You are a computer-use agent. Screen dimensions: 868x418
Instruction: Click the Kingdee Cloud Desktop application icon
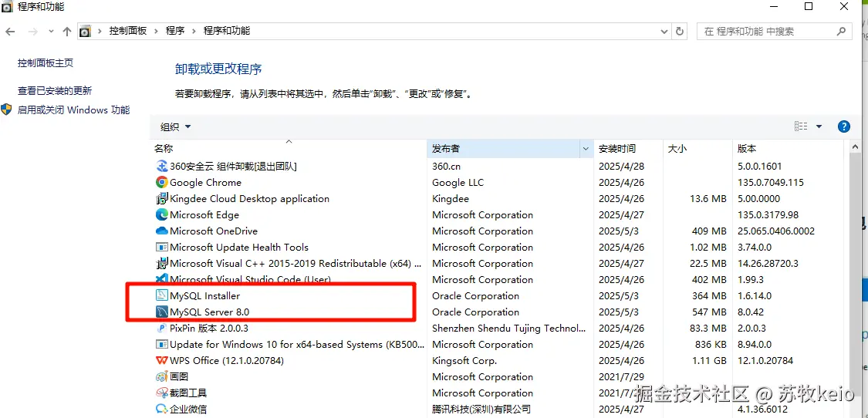point(162,198)
